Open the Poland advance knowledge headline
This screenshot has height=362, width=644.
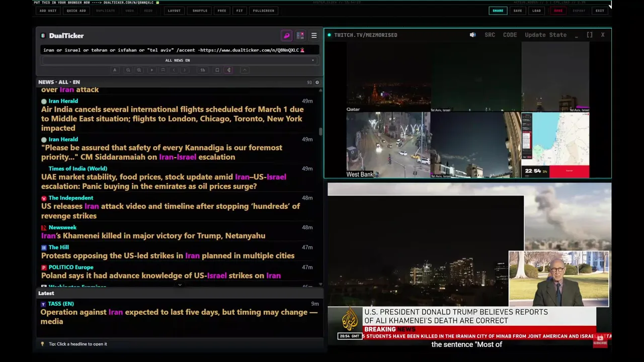click(x=161, y=276)
